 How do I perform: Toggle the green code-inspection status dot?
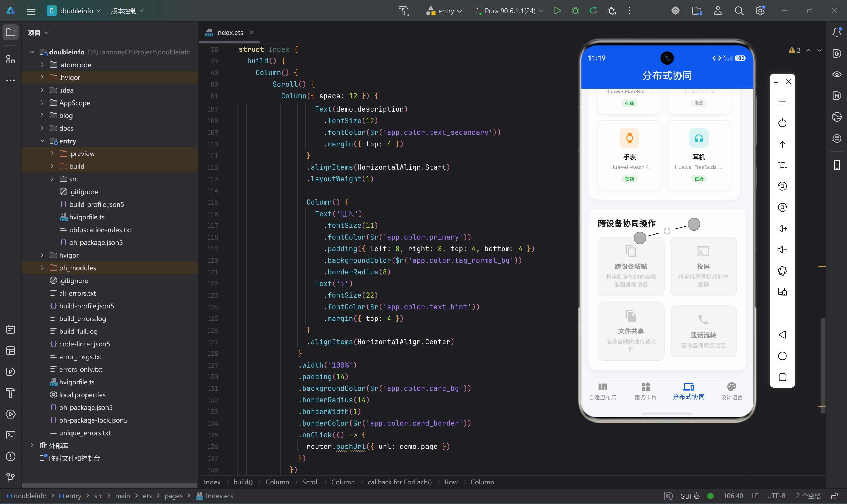(710, 496)
